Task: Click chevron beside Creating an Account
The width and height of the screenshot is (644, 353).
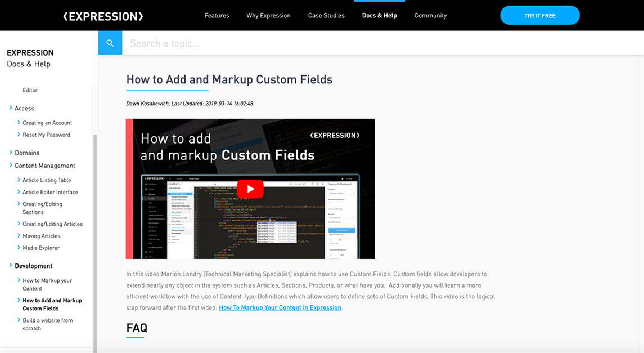Action: coord(19,122)
